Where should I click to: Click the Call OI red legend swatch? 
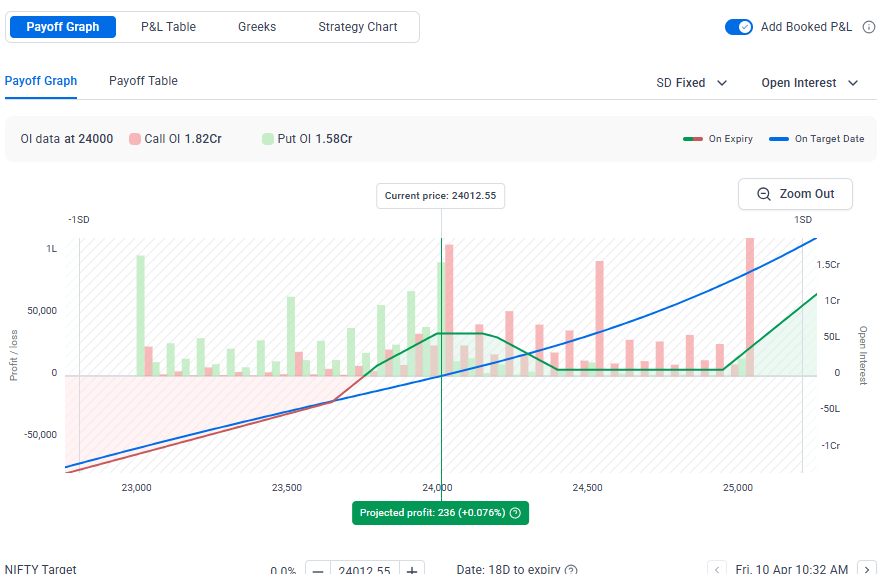click(x=135, y=139)
